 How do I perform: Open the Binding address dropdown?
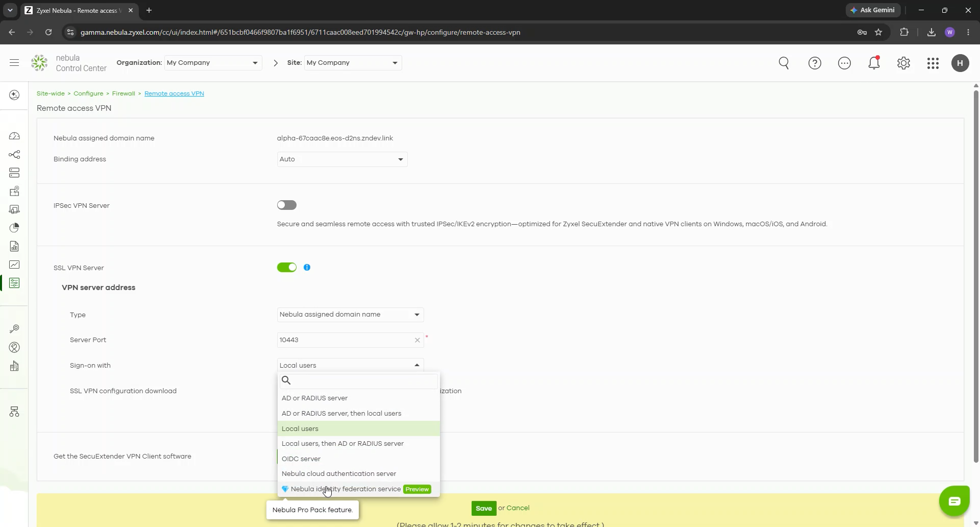[342, 159]
